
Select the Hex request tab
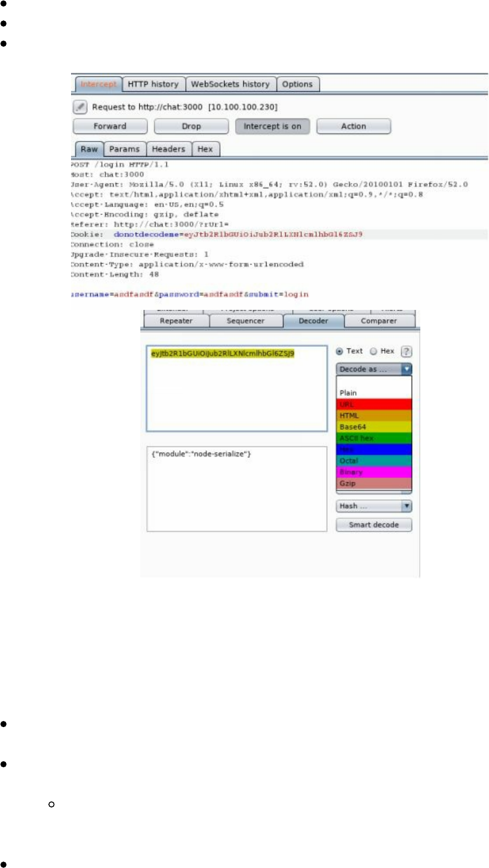pos(205,149)
